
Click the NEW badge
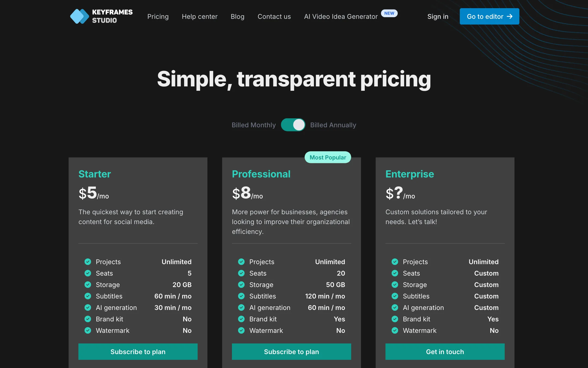(389, 13)
